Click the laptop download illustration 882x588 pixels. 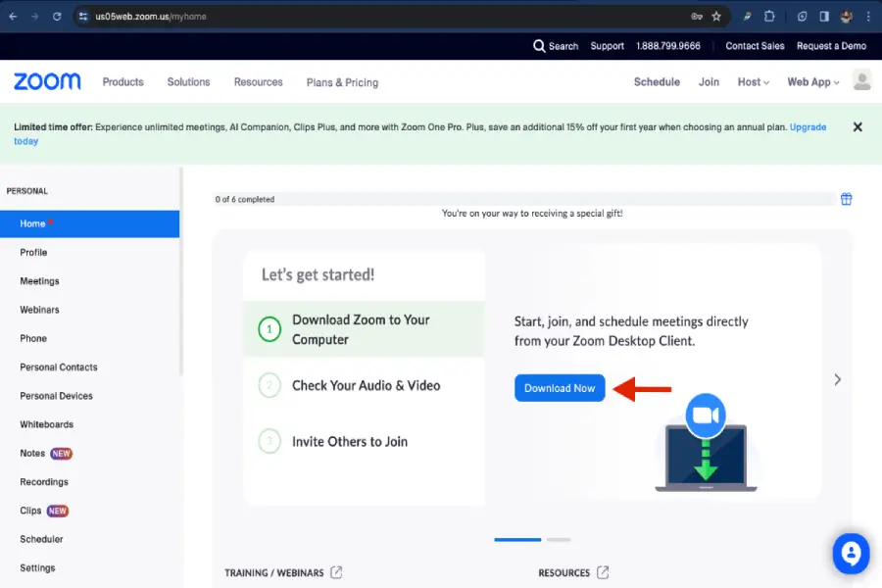click(706, 443)
